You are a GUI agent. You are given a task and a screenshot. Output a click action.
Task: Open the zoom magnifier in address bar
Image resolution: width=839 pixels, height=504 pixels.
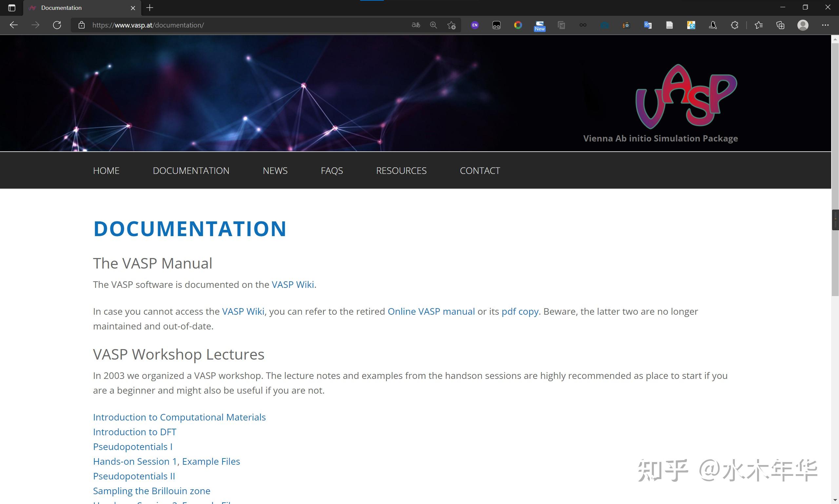(x=433, y=25)
